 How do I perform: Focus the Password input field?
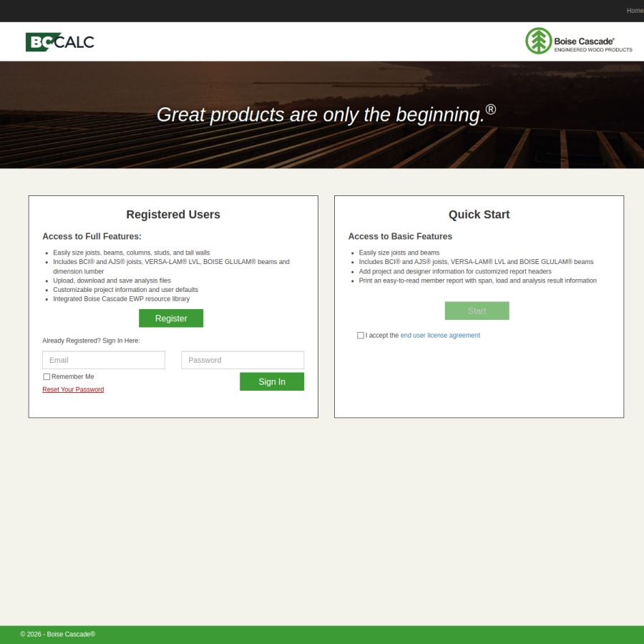tap(243, 360)
